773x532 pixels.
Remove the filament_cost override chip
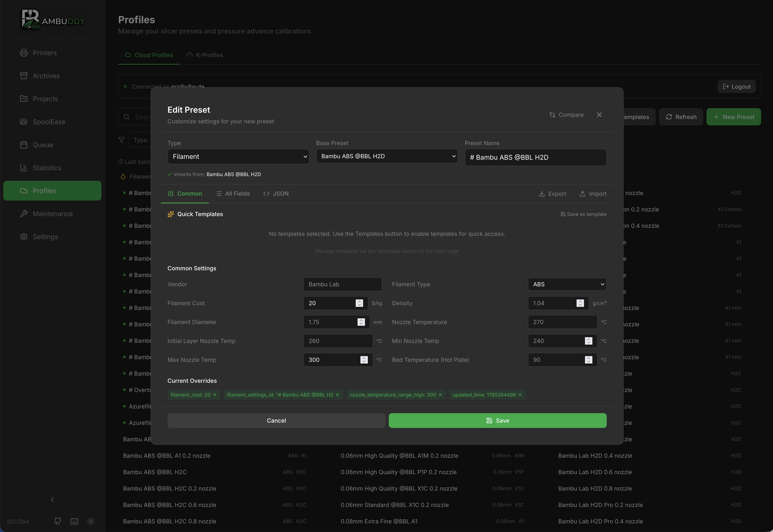point(215,395)
